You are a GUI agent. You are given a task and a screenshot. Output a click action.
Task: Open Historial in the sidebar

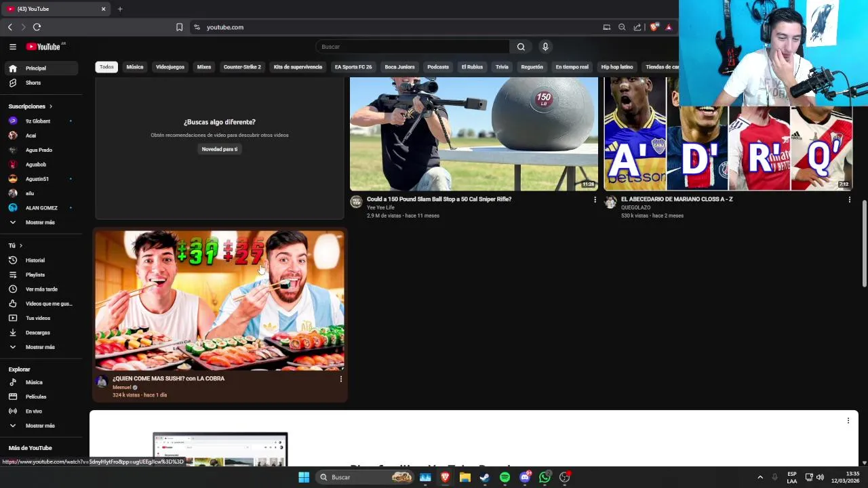[x=41, y=260]
